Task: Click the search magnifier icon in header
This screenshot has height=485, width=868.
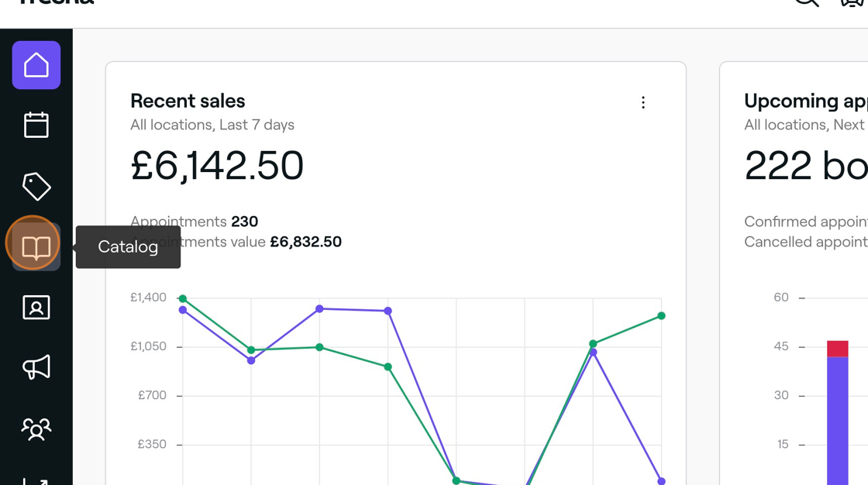Action: pyautogui.click(x=807, y=2)
